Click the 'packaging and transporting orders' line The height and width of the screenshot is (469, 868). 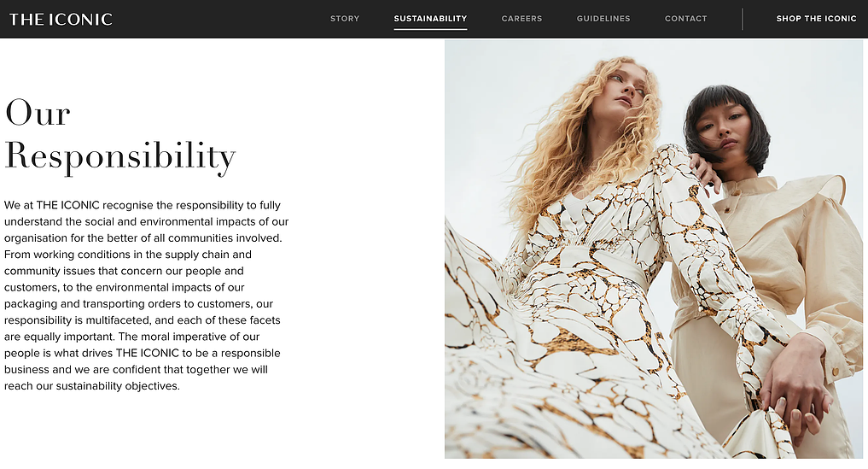tap(139, 304)
